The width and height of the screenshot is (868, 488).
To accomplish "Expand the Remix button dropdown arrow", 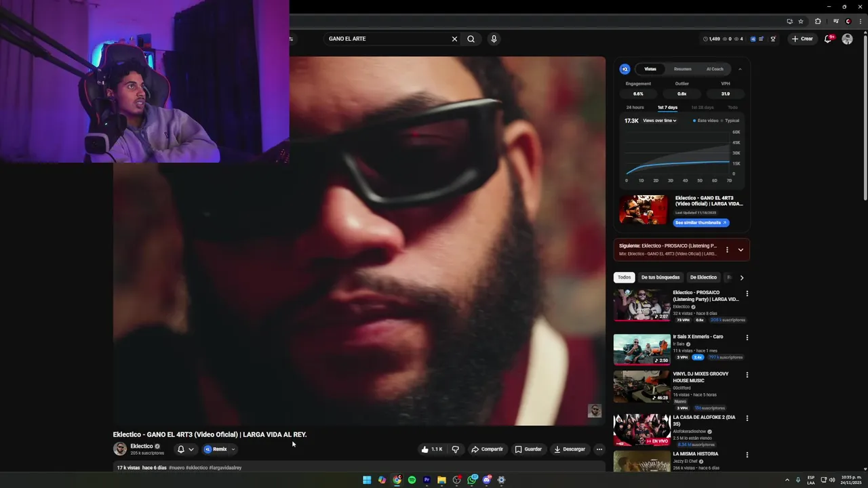I will click(x=233, y=449).
